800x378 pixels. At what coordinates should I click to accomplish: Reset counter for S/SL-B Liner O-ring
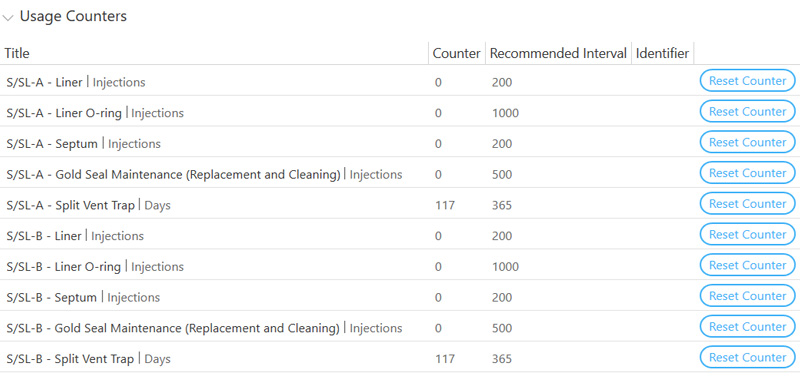[747, 265]
